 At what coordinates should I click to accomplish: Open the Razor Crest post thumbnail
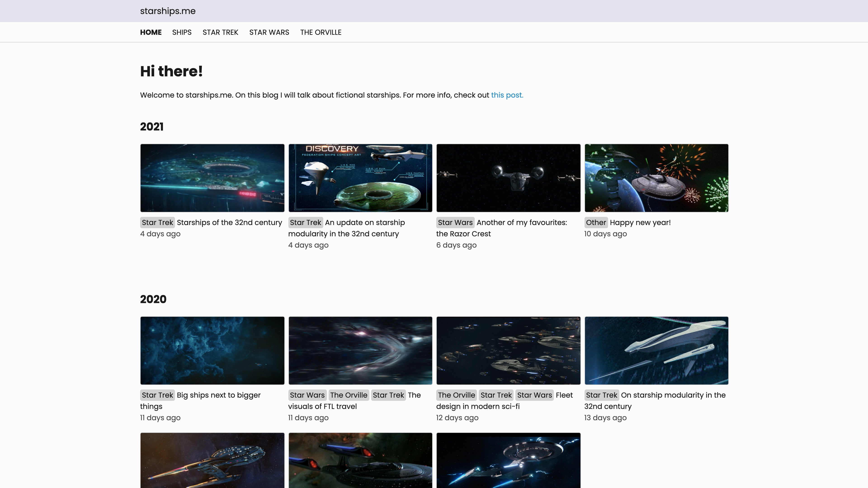508,178
